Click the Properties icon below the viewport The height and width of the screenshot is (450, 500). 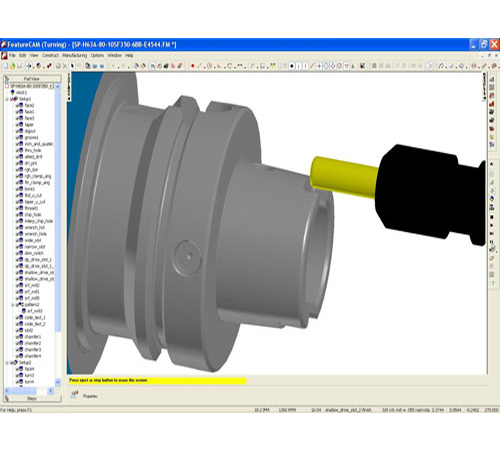click(x=74, y=395)
